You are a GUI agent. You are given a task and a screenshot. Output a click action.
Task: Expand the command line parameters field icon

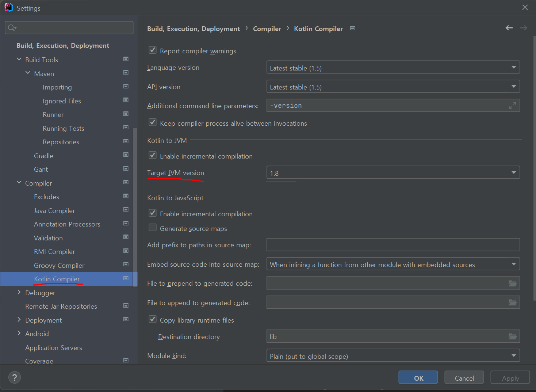click(x=513, y=106)
